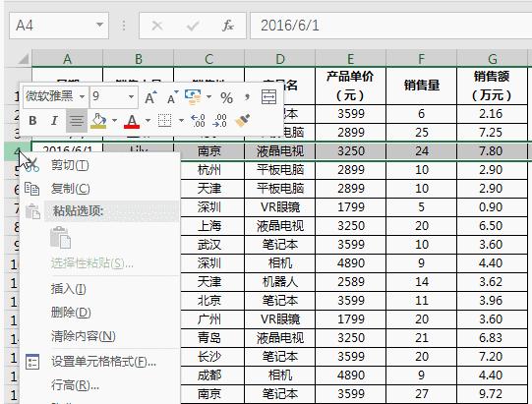This screenshot has height=404, width=532.
Task: Open fill color dropdown arrow
Action: point(115,121)
